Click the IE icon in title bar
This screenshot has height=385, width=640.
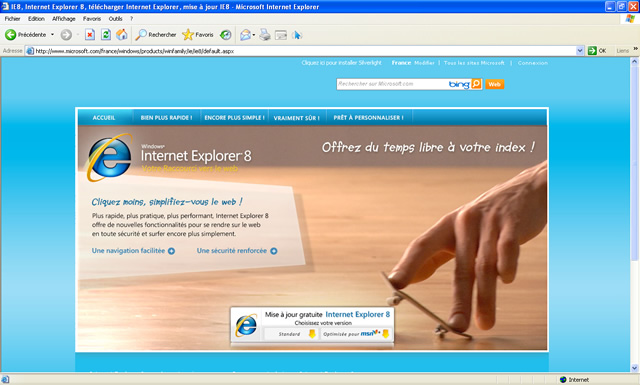pos(5,7)
